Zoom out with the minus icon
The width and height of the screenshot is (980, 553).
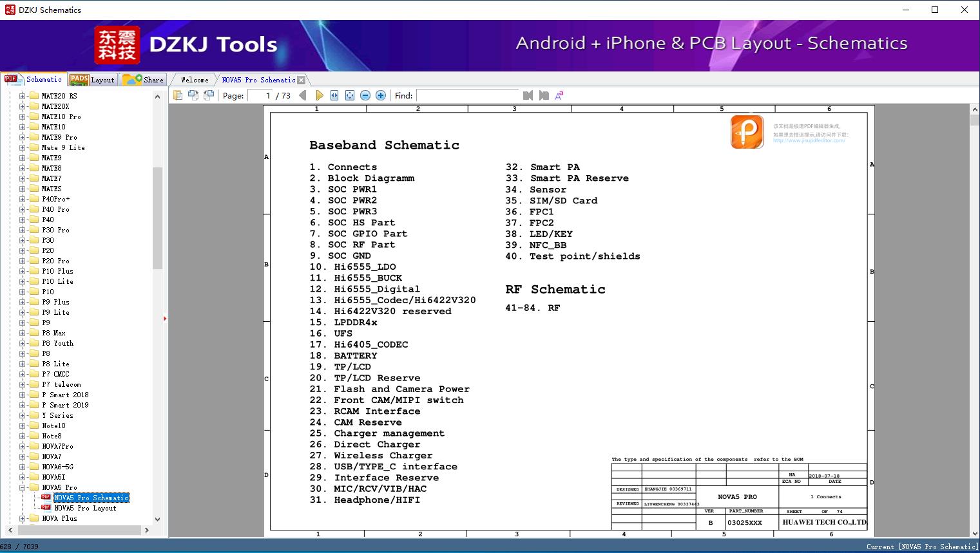[x=365, y=95]
